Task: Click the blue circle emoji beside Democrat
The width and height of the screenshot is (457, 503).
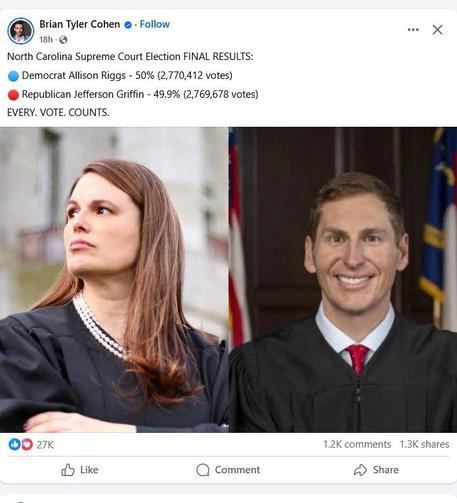Action: (x=13, y=76)
